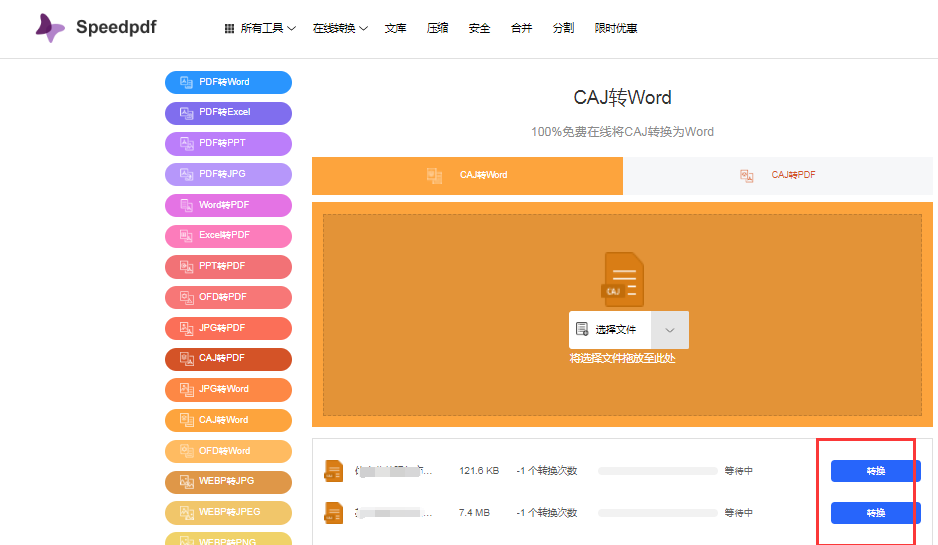Click the PDF转JPG sidebar icon

pyautogui.click(x=187, y=174)
